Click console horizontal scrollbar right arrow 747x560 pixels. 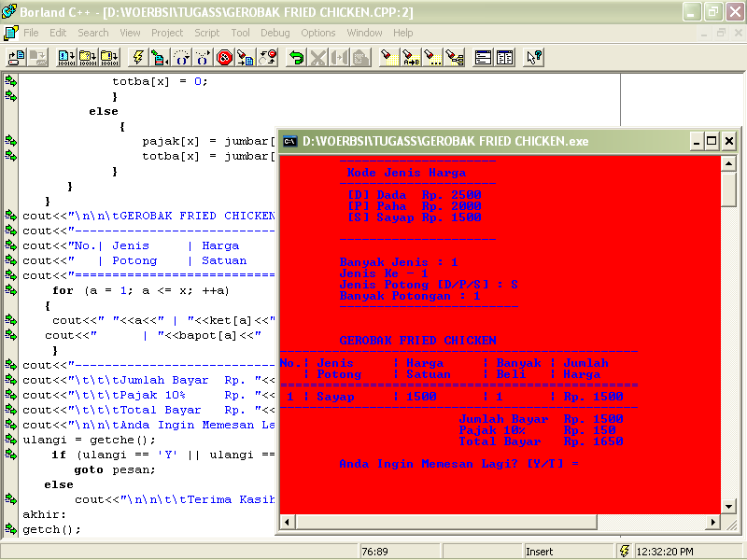(x=712, y=522)
